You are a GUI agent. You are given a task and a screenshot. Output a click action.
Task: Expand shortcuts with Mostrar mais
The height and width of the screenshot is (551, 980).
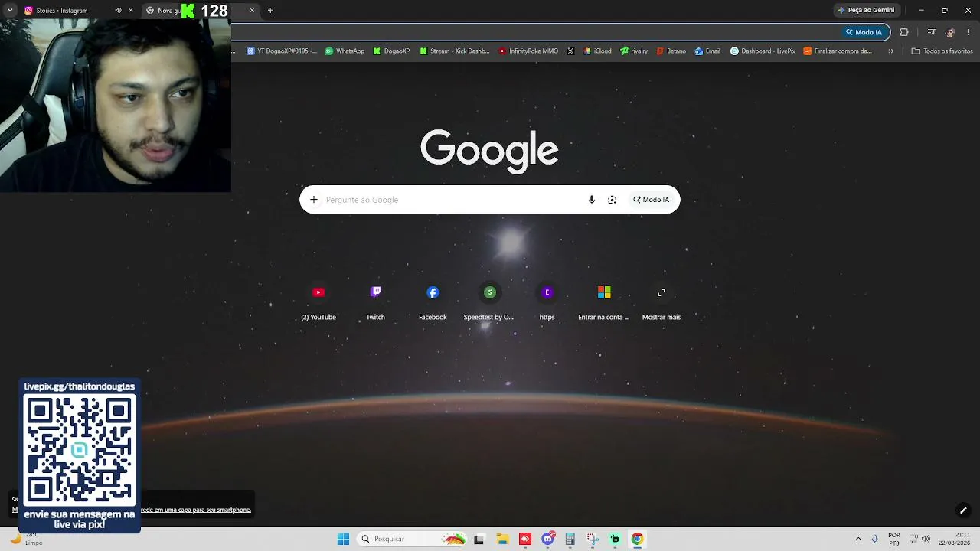pos(661,302)
